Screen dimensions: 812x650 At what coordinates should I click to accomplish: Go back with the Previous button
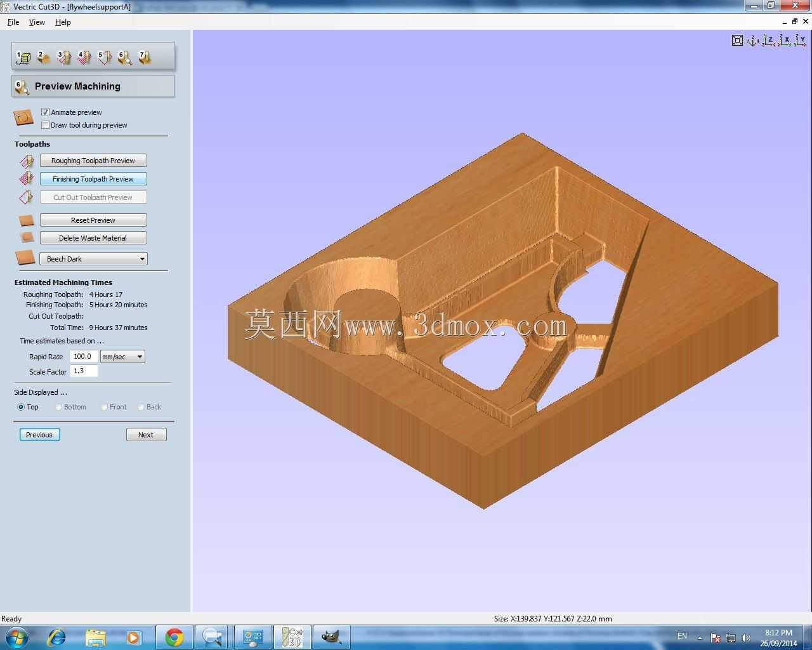click(39, 435)
